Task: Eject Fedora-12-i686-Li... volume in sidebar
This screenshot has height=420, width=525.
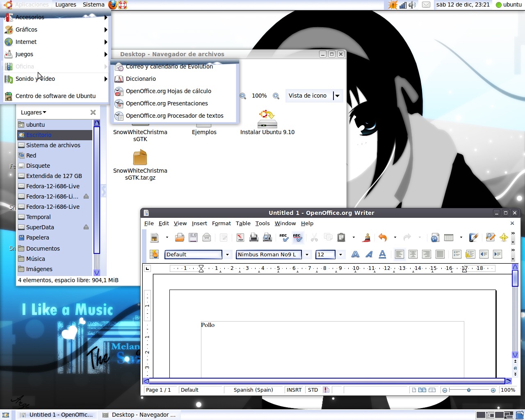Action: [86, 196]
